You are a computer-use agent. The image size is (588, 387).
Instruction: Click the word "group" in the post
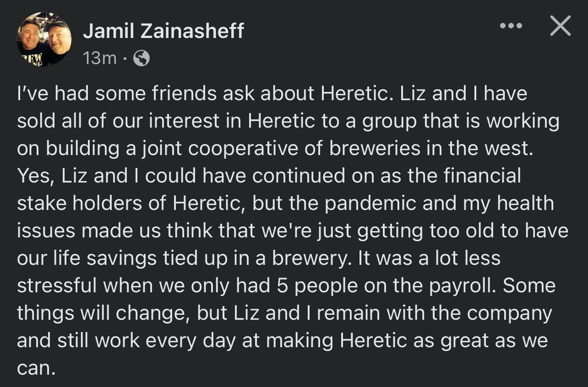[x=389, y=121]
